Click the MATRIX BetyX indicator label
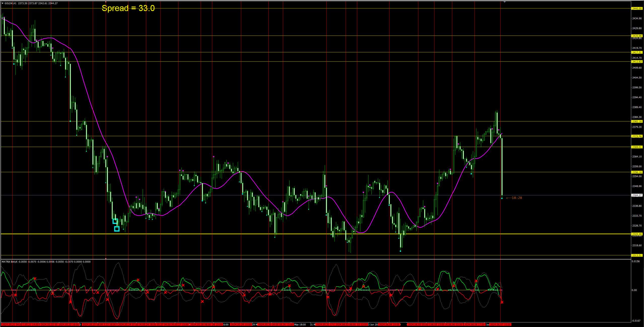Screen dimensions: 644x327 point(10,262)
